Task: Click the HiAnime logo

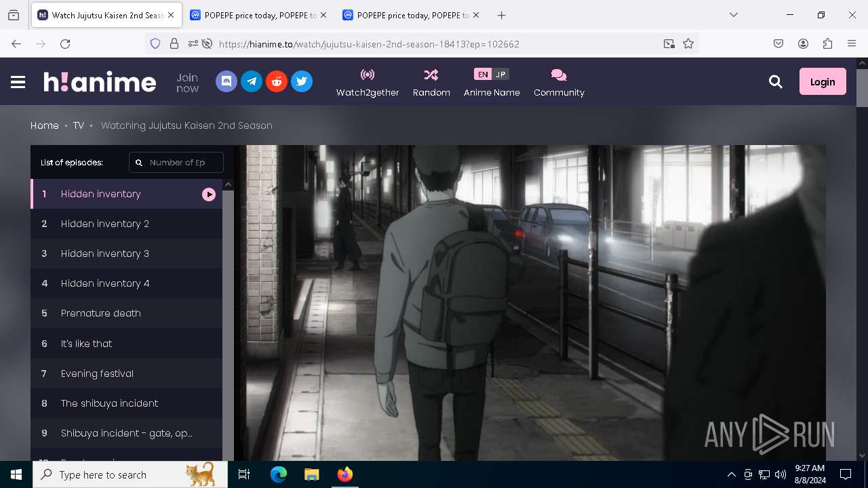Action: [100, 82]
